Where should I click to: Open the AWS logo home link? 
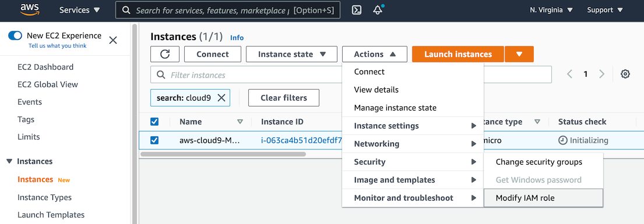click(x=30, y=10)
